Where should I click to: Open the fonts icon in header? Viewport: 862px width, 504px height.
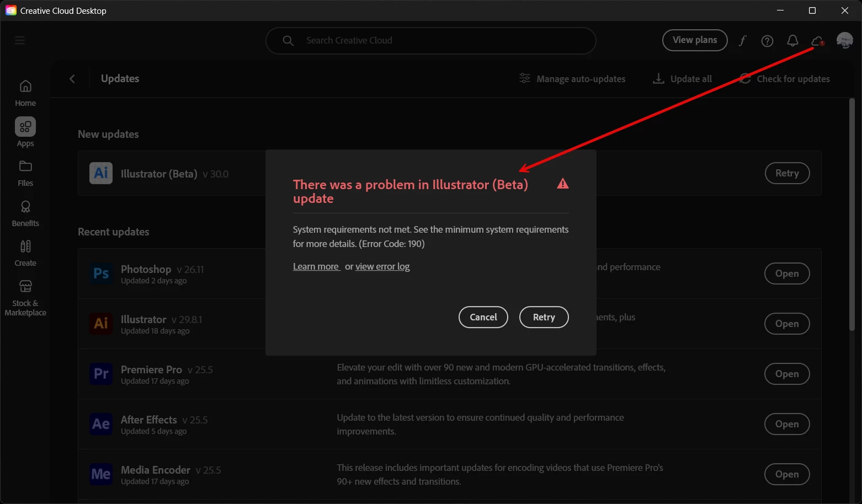pyautogui.click(x=743, y=41)
